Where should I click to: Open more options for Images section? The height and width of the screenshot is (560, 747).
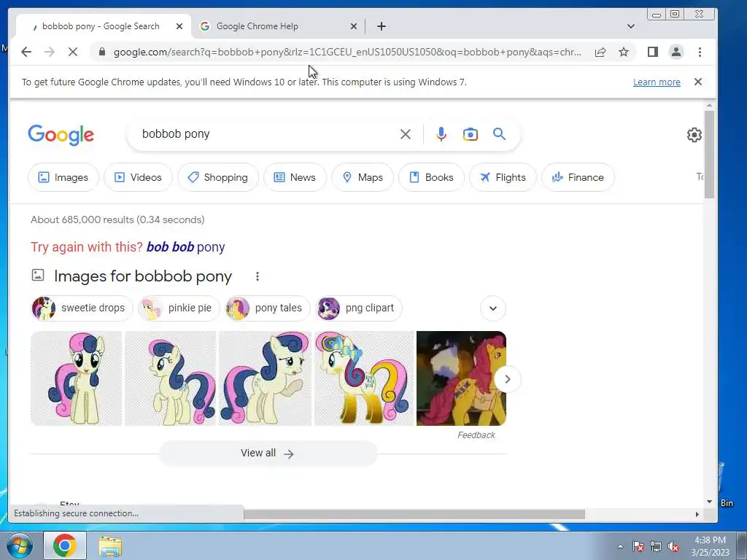(258, 276)
